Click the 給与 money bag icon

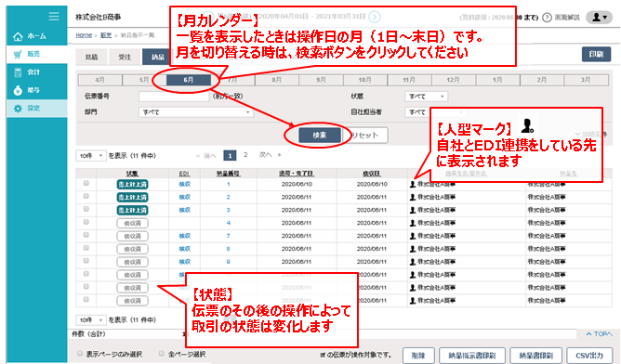pyautogui.click(x=18, y=90)
